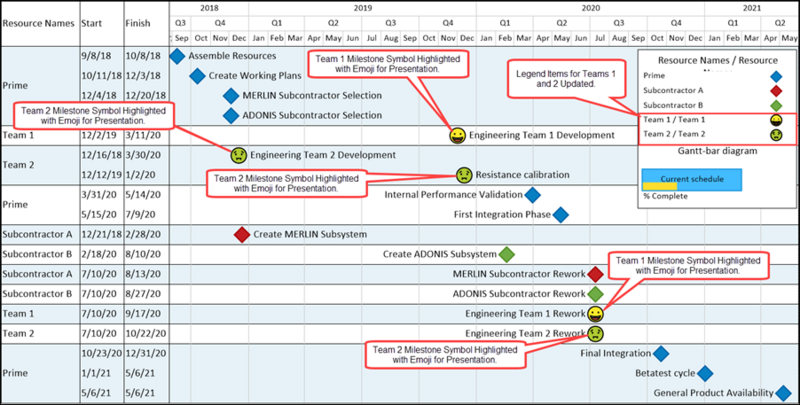Viewport: 800px width, 405px height.
Task: Click the Prime blue diamond in the legend
Action: [x=776, y=77]
